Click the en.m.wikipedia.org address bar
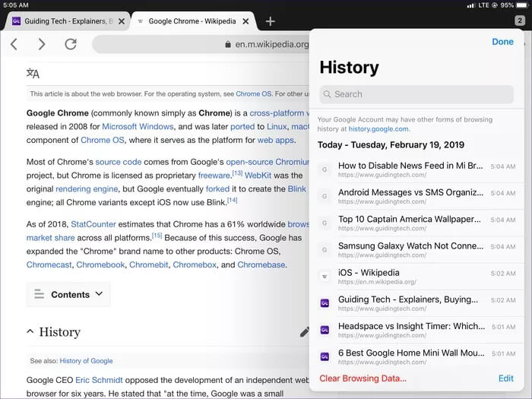 (201, 44)
